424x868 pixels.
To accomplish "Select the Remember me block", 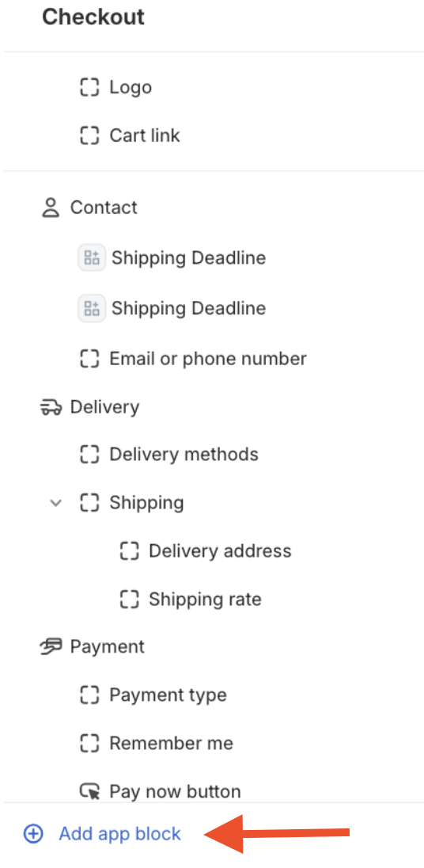I will [172, 743].
